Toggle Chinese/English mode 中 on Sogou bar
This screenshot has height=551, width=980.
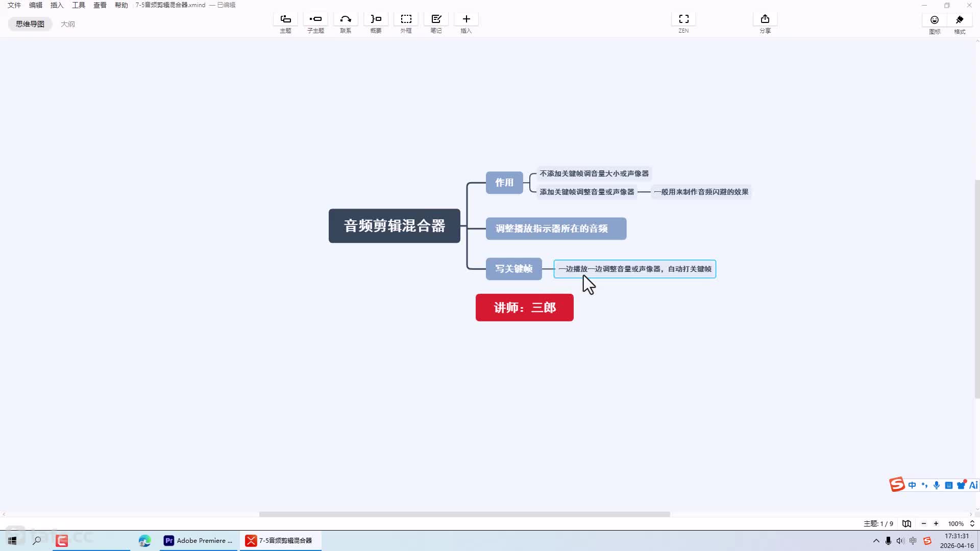point(912,485)
